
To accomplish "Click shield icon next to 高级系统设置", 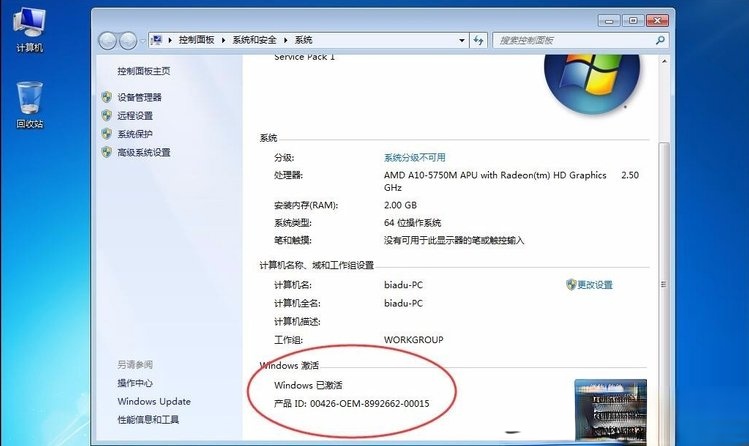I will pyautogui.click(x=107, y=152).
